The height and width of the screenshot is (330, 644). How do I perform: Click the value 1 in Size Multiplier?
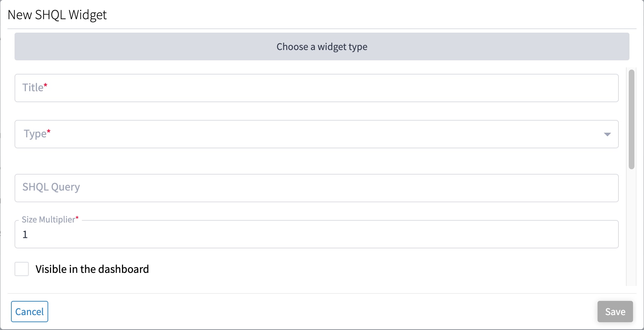pos(25,235)
